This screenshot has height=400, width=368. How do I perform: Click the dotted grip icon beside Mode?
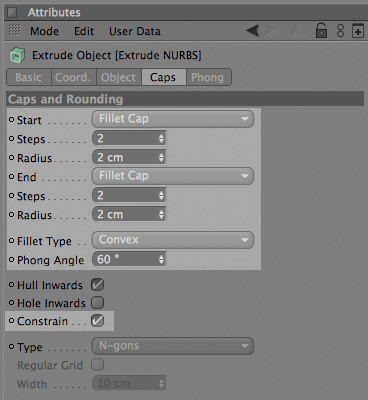(15, 30)
